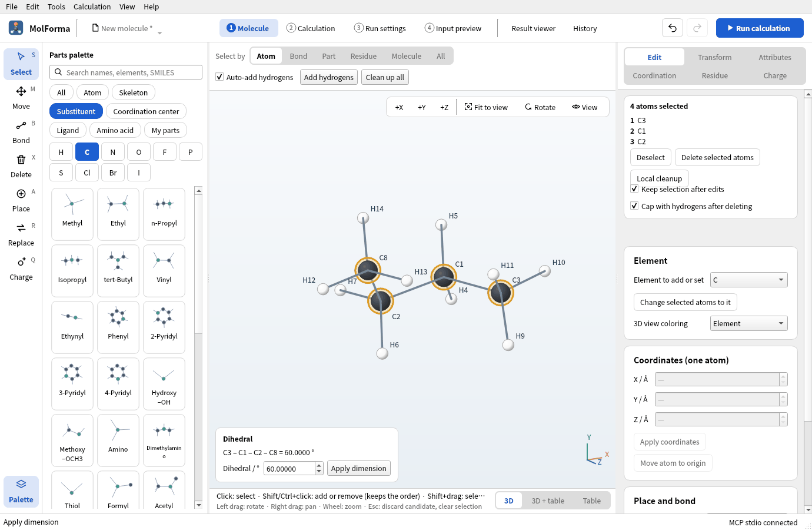Set selection mode to Residue
Image resolution: width=812 pixels, height=530 pixels.
click(x=364, y=56)
